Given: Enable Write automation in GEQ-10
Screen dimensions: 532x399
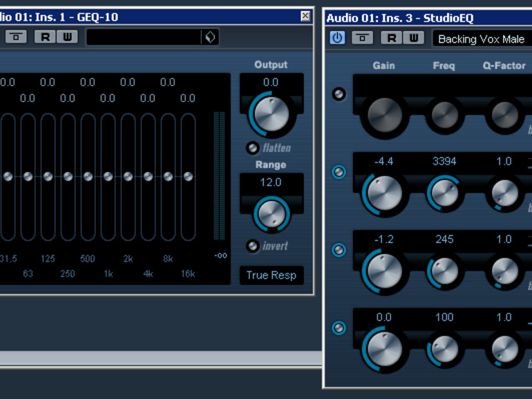Looking at the screenshot, I should click(67, 37).
